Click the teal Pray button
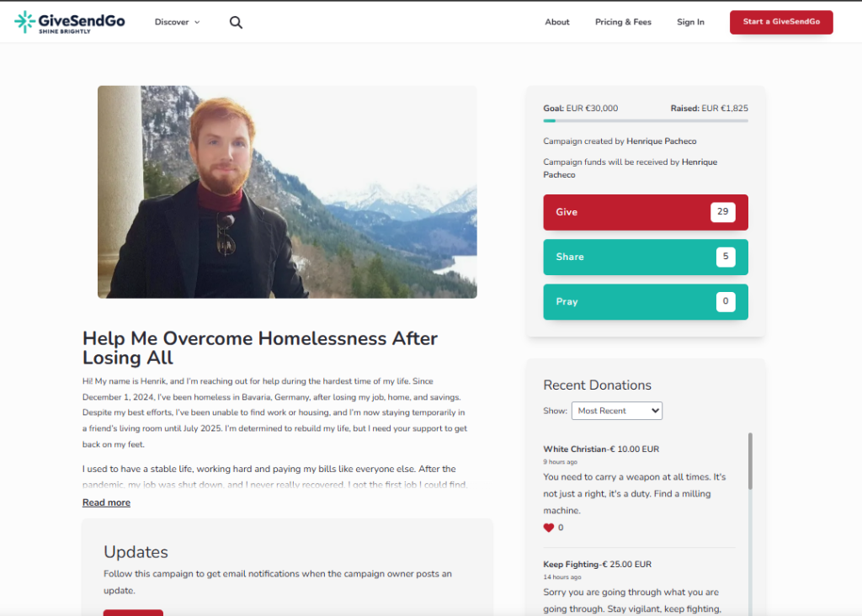Image resolution: width=862 pixels, height=616 pixels. tap(646, 301)
